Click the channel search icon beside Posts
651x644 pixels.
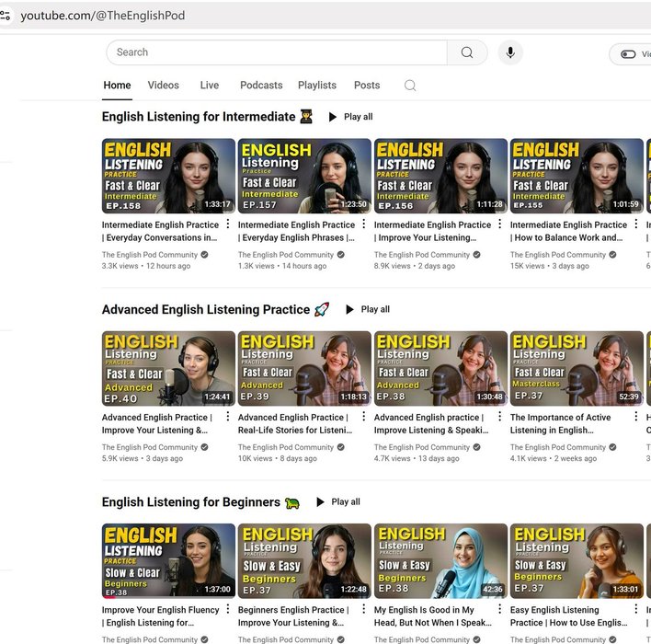[x=410, y=86]
